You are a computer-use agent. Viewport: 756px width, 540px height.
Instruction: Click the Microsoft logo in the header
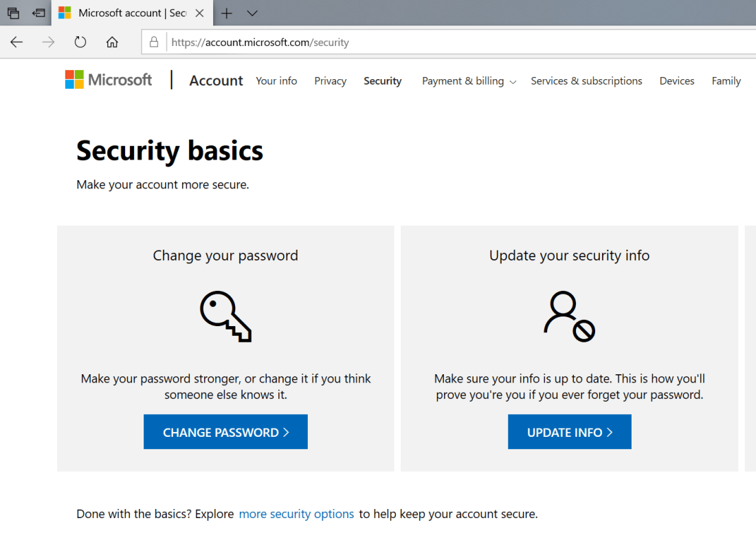[109, 80]
